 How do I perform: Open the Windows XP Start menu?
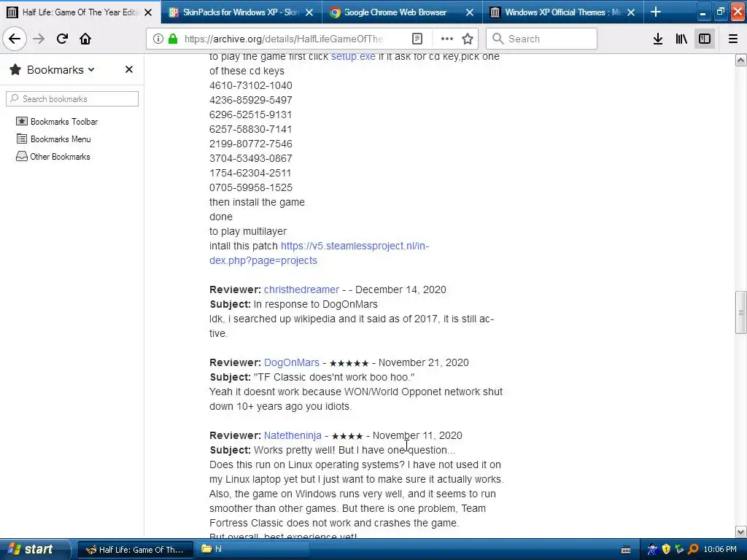[x=32, y=549]
